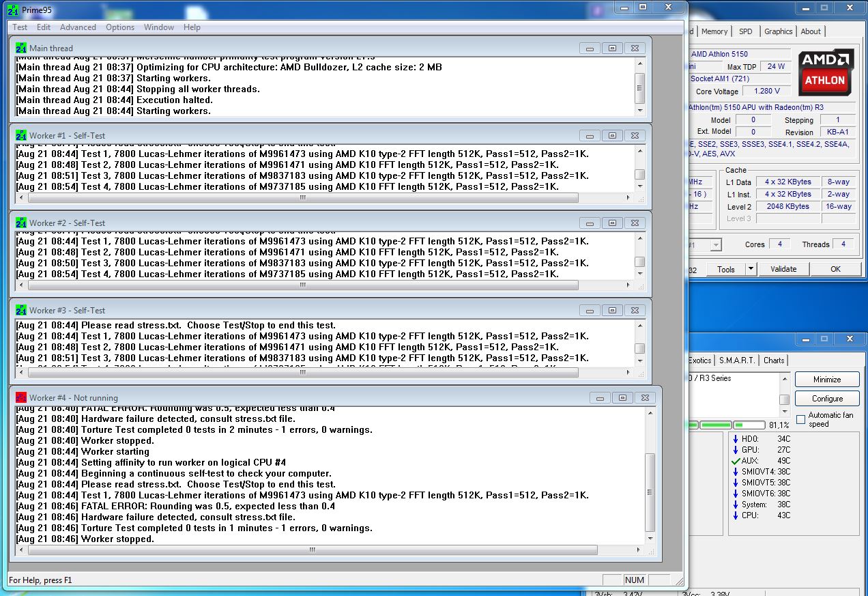Minimize the Worker #1 child window

(590, 135)
